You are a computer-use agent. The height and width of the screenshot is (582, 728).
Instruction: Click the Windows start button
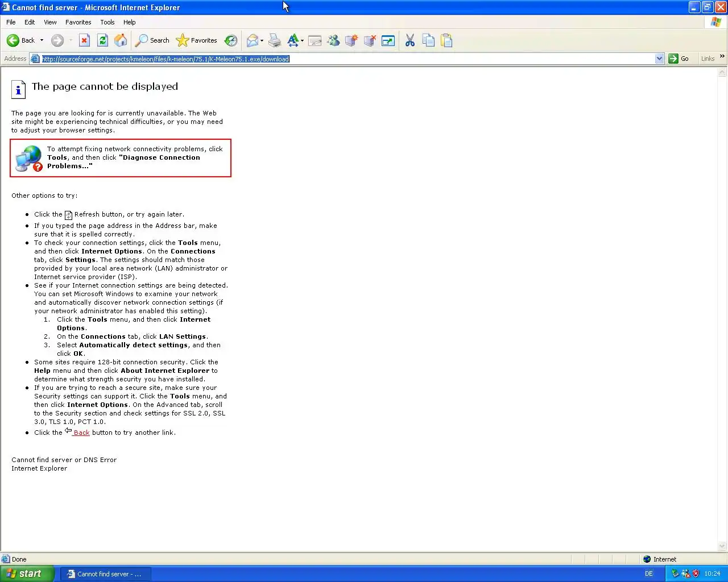tap(27, 573)
